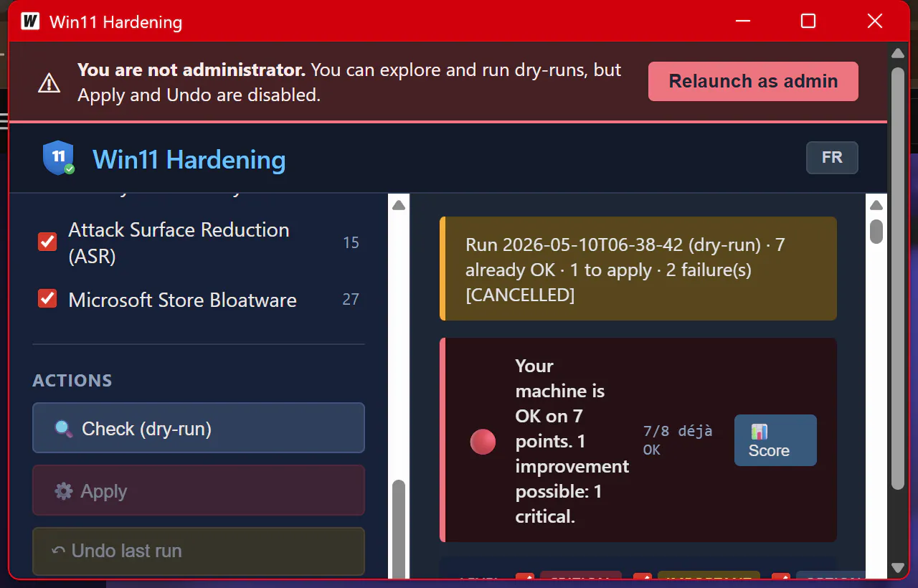Click the 'Your machine is OK on 7 points' summary
This screenshot has width=918, height=588.
click(572, 441)
